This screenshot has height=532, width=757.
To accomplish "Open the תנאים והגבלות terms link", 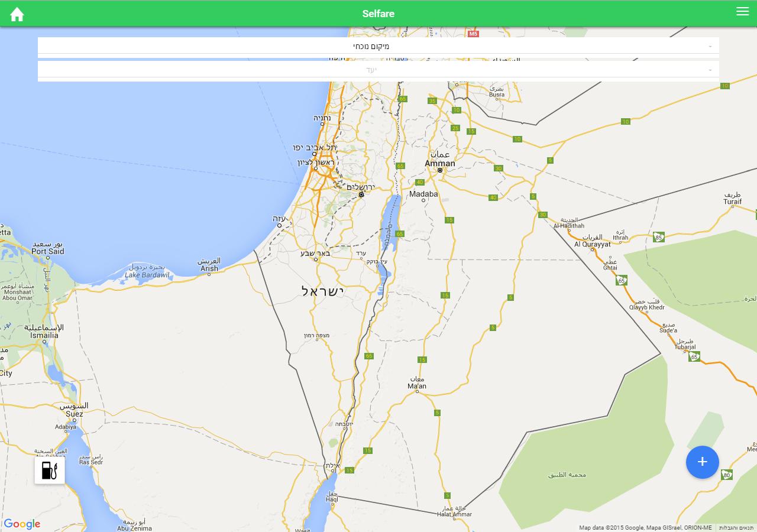I will point(736,528).
